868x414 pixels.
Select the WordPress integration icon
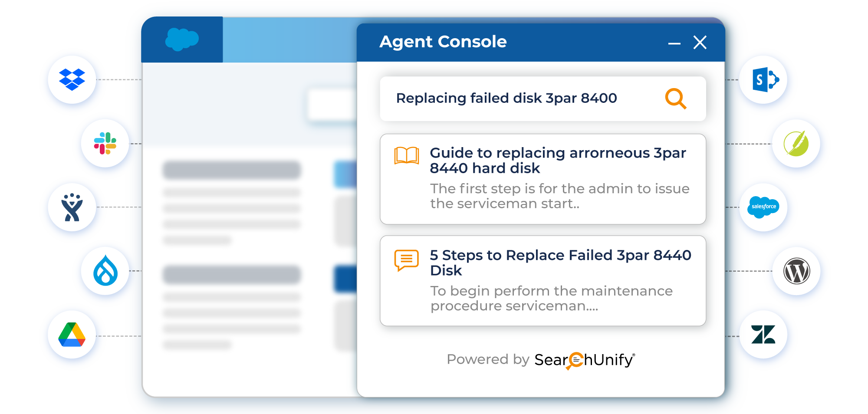[796, 271]
